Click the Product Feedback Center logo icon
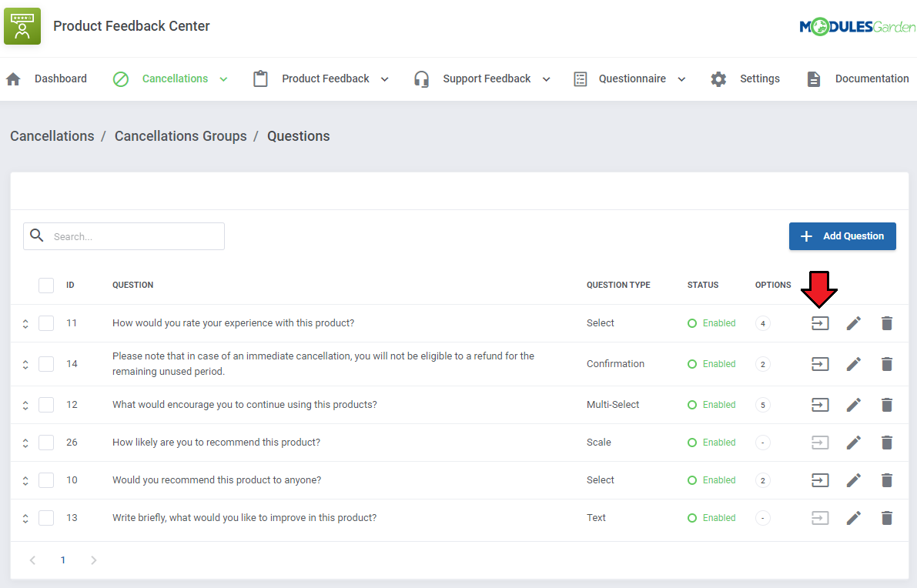Screen dimensions: 917x588 [x=22, y=26]
